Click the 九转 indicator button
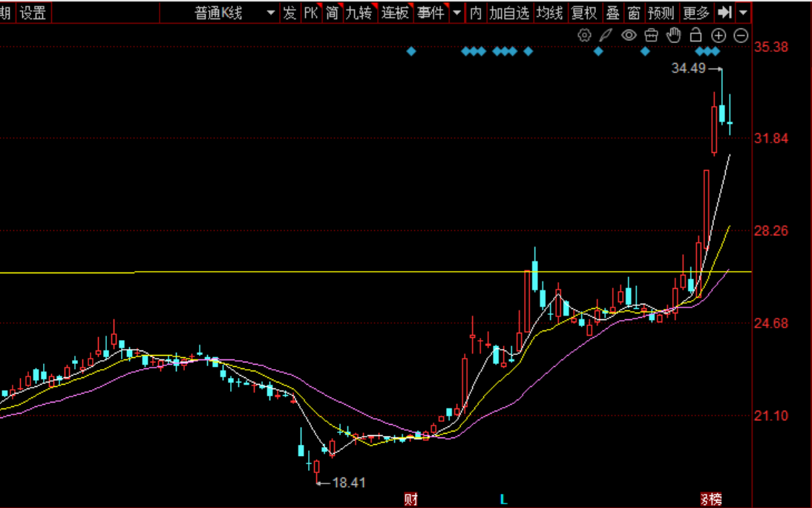 pyautogui.click(x=358, y=13)
